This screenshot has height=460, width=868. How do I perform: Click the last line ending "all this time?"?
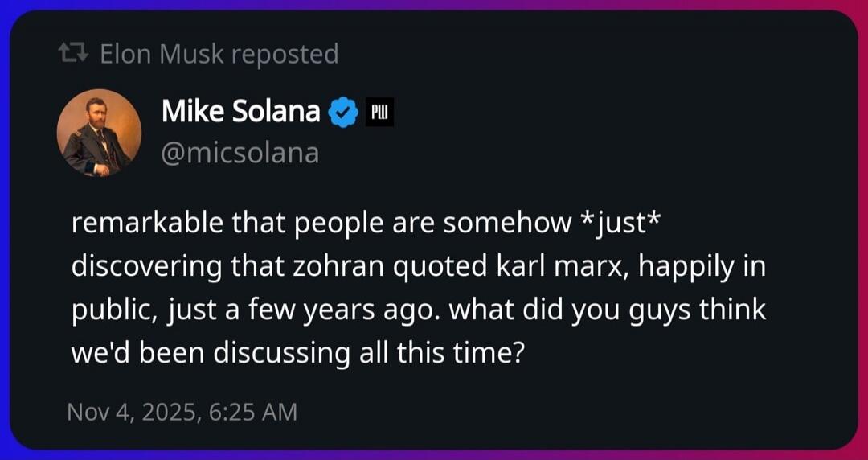click(297, 354)
